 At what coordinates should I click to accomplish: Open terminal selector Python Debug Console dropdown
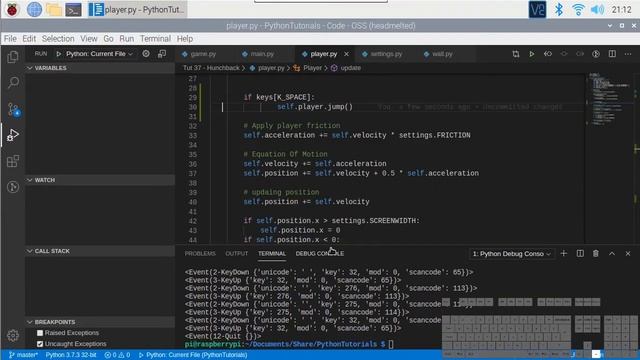511,253
